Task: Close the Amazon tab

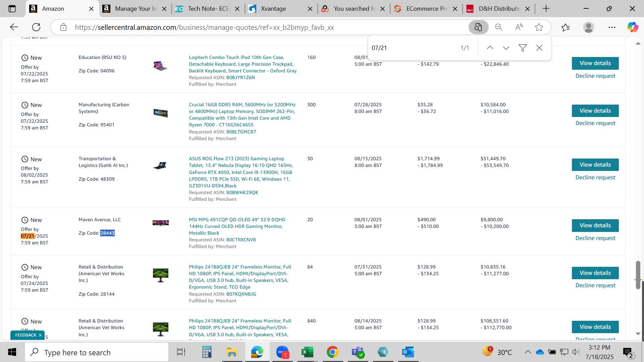Action: 91,9
